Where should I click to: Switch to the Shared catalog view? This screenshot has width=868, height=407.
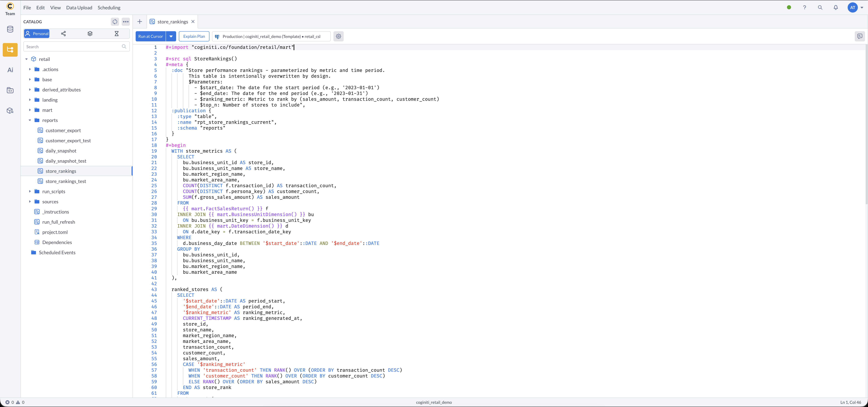(x=63, y=34)
